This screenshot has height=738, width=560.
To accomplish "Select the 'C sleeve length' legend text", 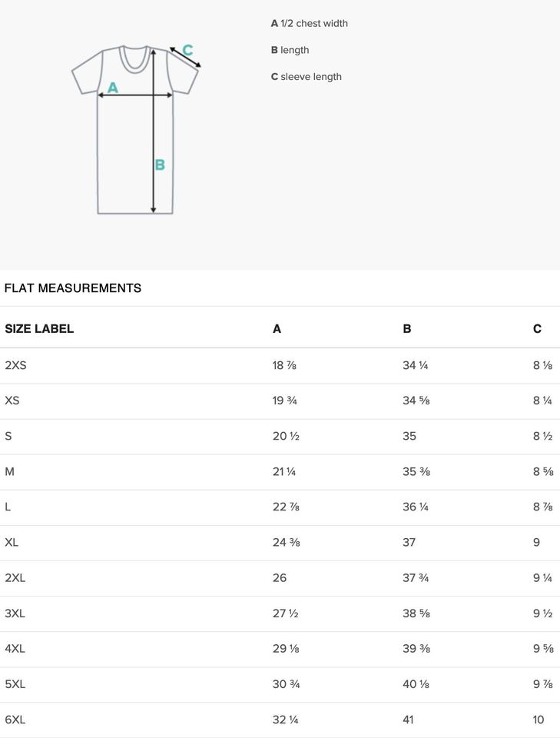I will [x=307, y=77].
